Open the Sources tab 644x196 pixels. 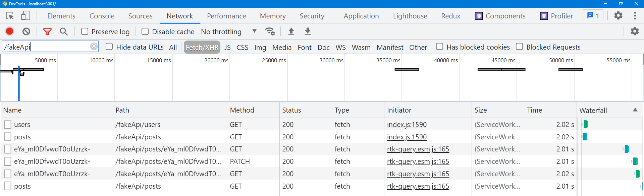[140, 16]
